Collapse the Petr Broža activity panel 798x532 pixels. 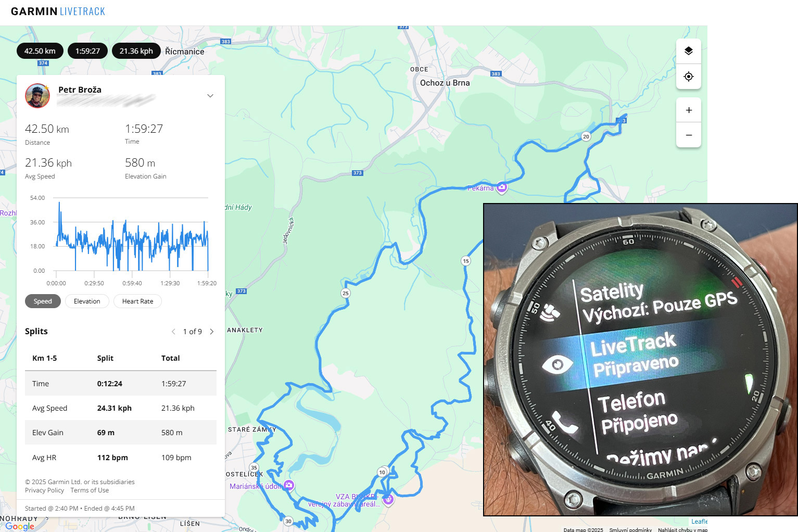[210, 96]
